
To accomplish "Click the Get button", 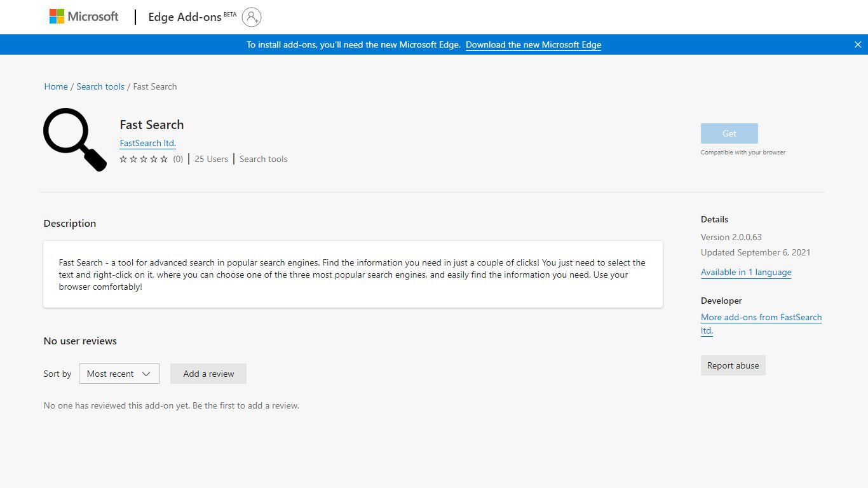I will click(729, 133).
